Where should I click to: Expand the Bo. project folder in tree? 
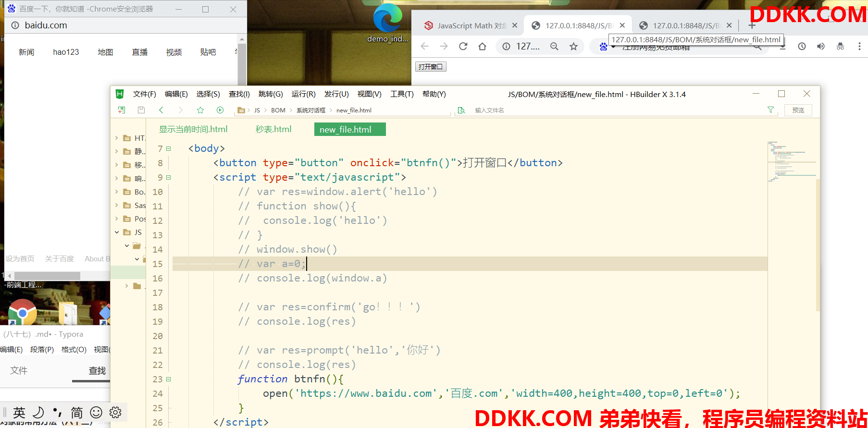point(116,192)
